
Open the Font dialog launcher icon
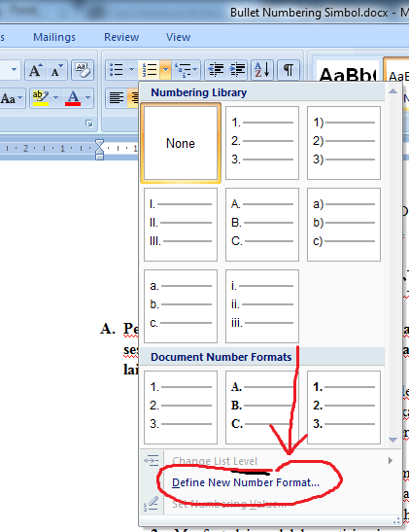point(89,124)
